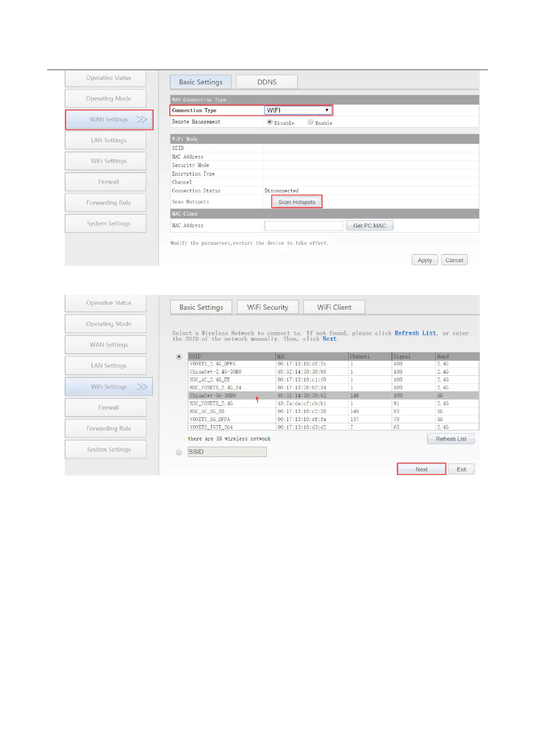Select the VONETS_INIT_2G4 network row
This screenshot has height=756, width=535.
(x=334, y=427)
